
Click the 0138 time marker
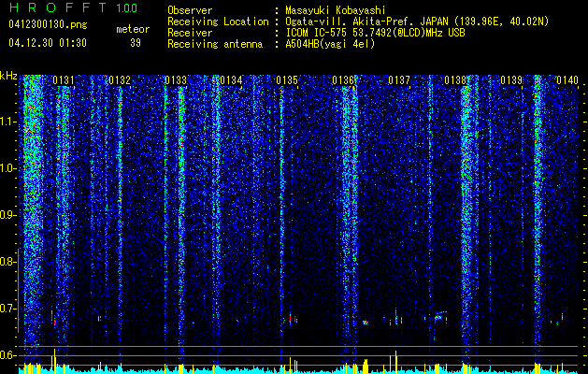pyautogui.click(x=455, y=80)
